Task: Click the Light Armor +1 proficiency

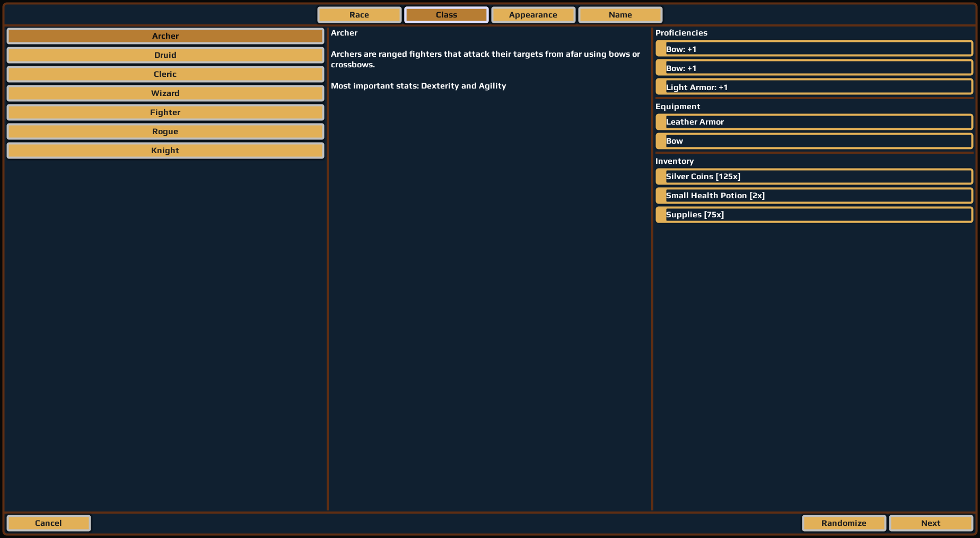Action: [x=814, y=87]
